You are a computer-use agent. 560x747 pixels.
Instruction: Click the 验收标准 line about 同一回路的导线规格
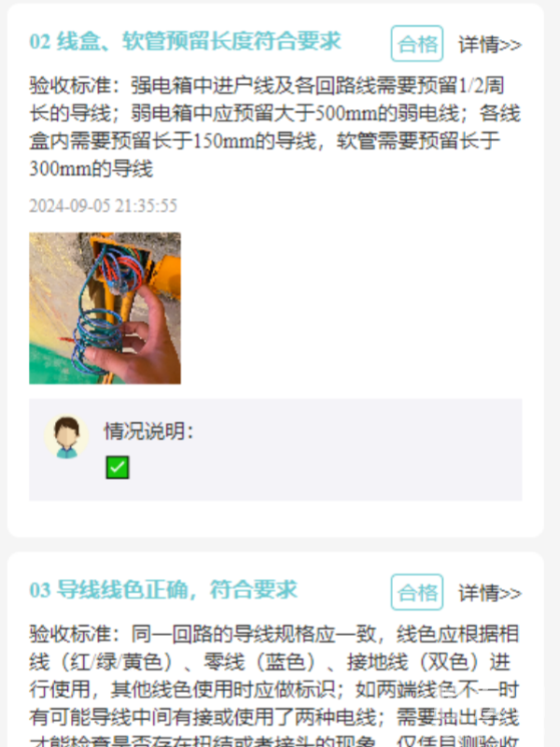point(274,634)
